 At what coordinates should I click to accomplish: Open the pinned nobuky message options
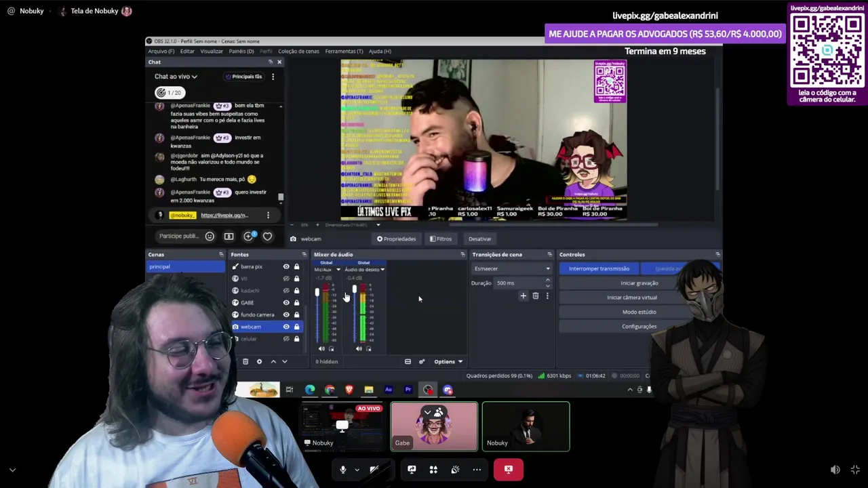pos(268,215)
